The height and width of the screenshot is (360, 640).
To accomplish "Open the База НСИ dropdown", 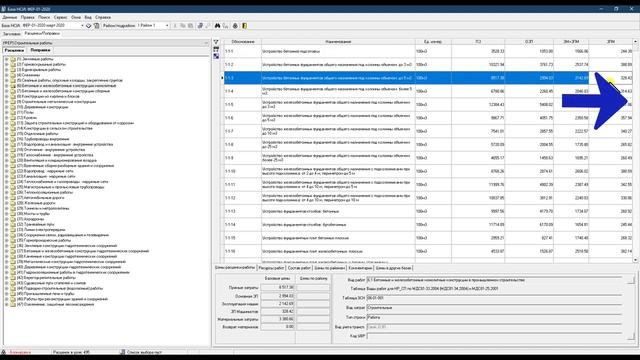I will point(82,26).
